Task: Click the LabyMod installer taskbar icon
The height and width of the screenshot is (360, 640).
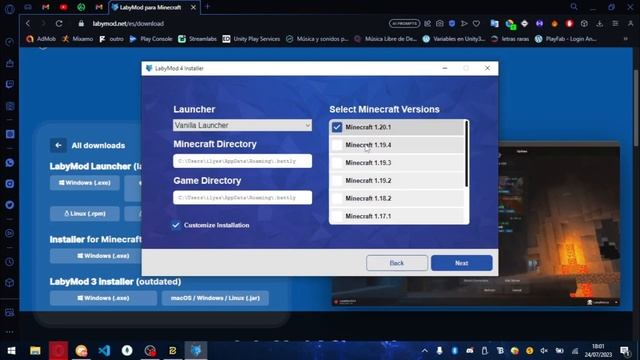Action: (196, 351)
